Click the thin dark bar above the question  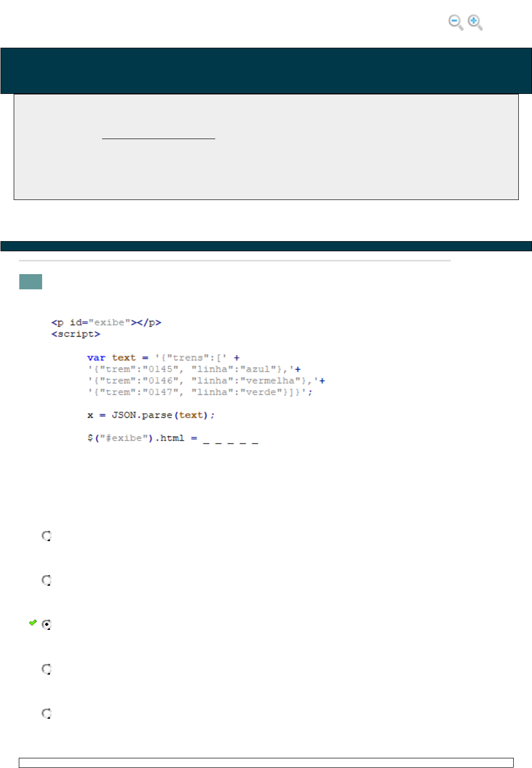pyautogui.click(x=266, y=246)
